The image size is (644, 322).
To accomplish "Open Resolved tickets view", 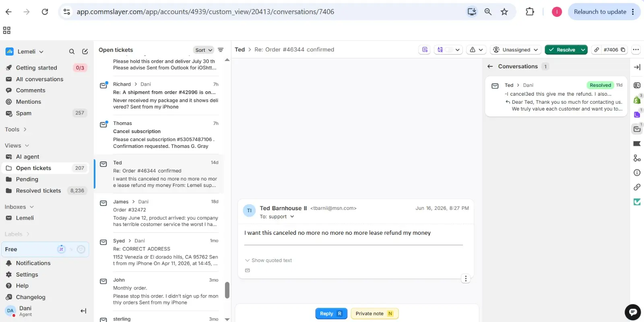I will pyautogui.click(x=45, y=191).
